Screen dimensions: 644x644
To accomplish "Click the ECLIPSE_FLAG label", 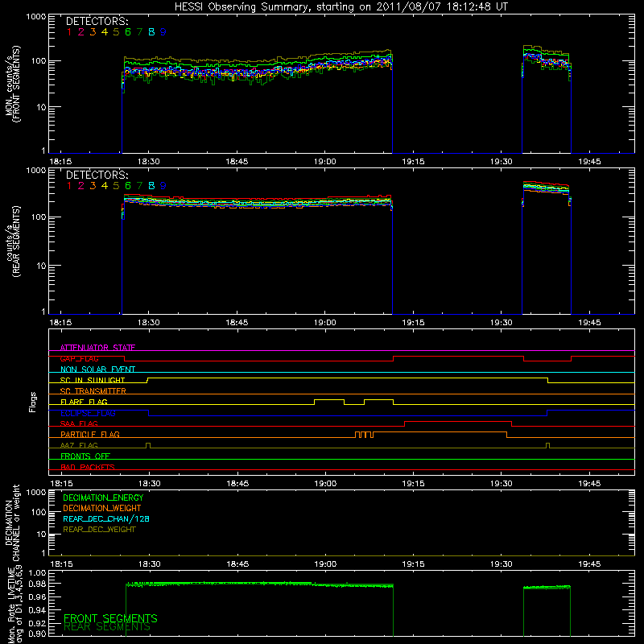I will coord(88,413).
